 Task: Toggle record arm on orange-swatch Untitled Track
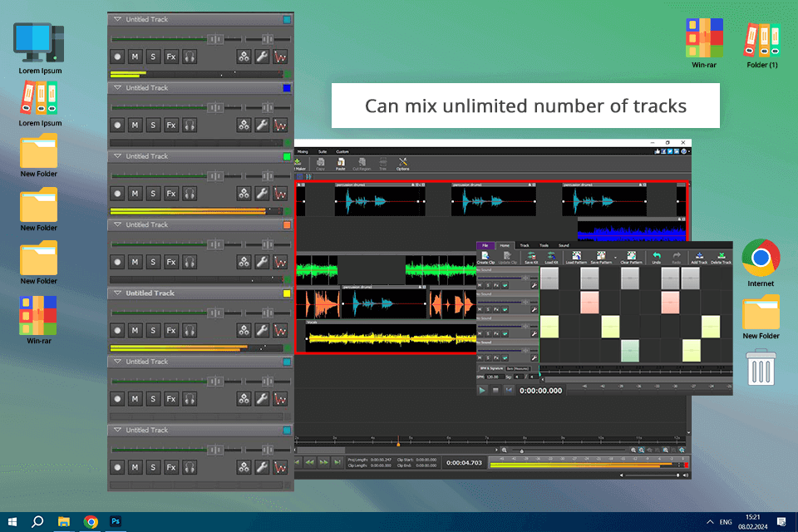(117, 262)
